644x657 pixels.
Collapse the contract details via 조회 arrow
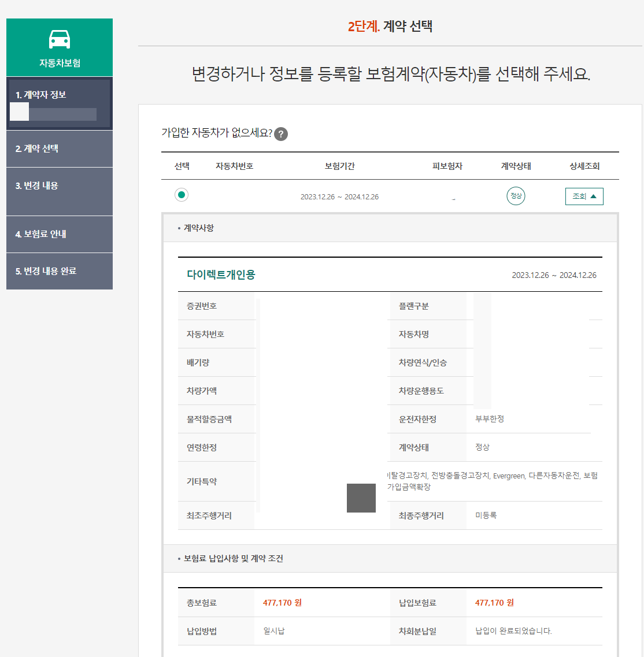click(x=584, y=196)
